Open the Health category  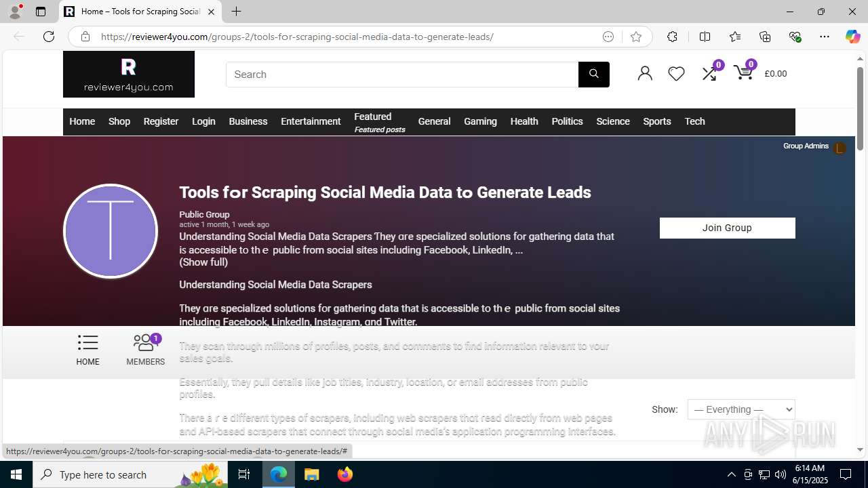[524, 121]
